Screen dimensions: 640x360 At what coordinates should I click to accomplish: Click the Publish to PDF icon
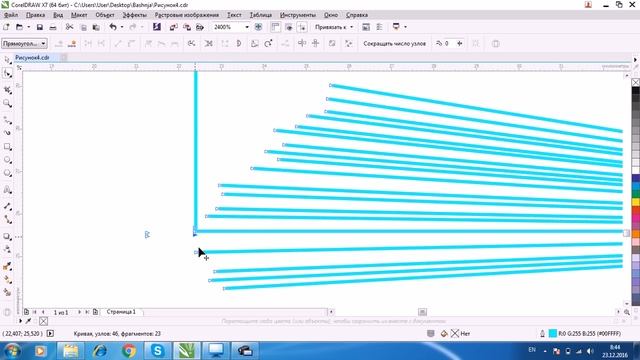pyautogui.click(x=200, y=27)
